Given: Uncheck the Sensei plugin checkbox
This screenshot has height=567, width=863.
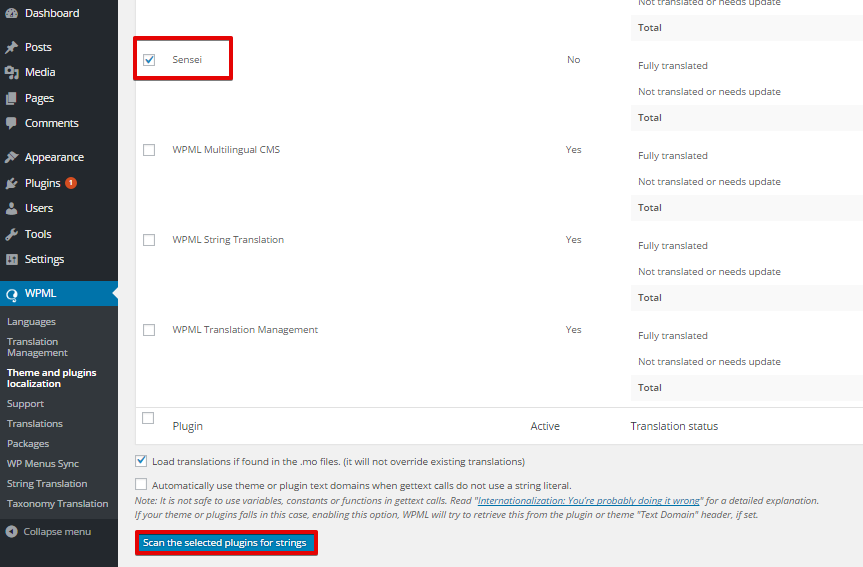Looking at the screenshot, I should pyautogui.click(x=149, y=59).
